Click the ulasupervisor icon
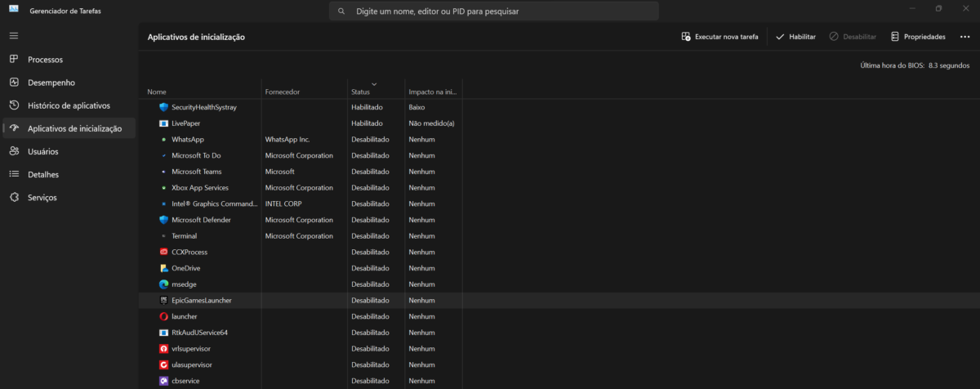 pyautogui.click(x=163, y=364)
